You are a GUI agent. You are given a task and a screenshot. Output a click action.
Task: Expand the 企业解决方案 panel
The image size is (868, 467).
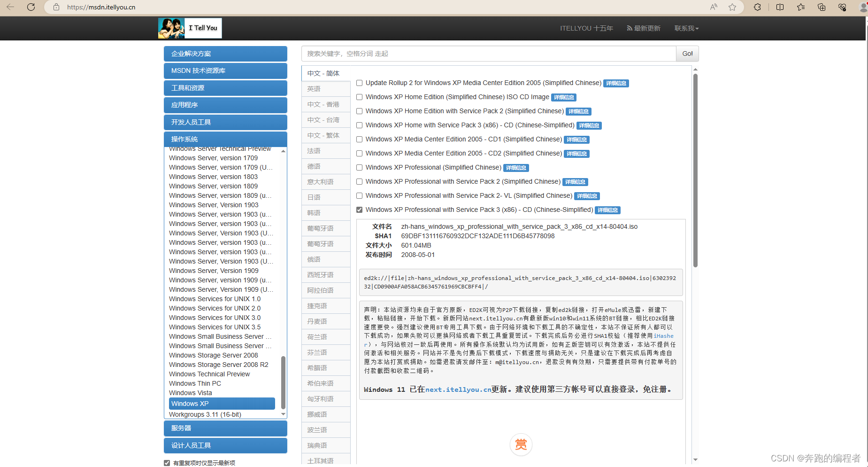(225, 54)
